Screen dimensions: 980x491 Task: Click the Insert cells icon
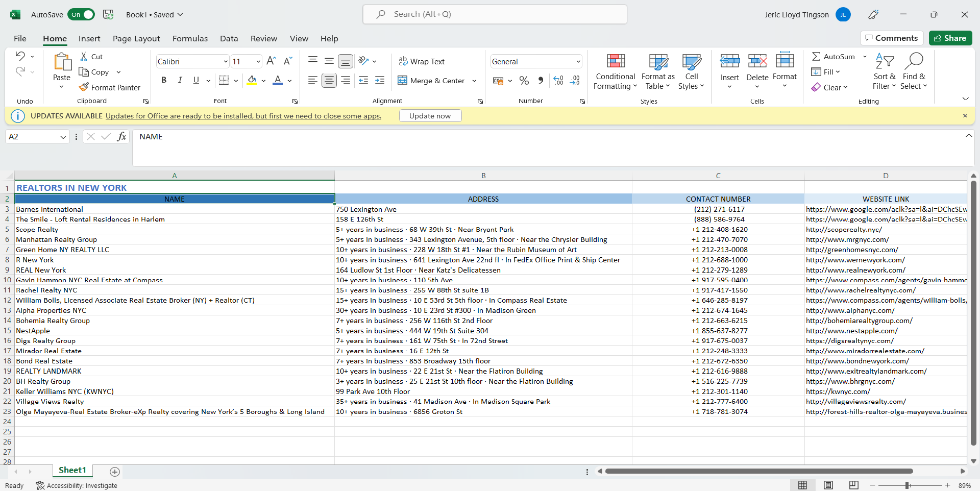[x=730, y=61]
